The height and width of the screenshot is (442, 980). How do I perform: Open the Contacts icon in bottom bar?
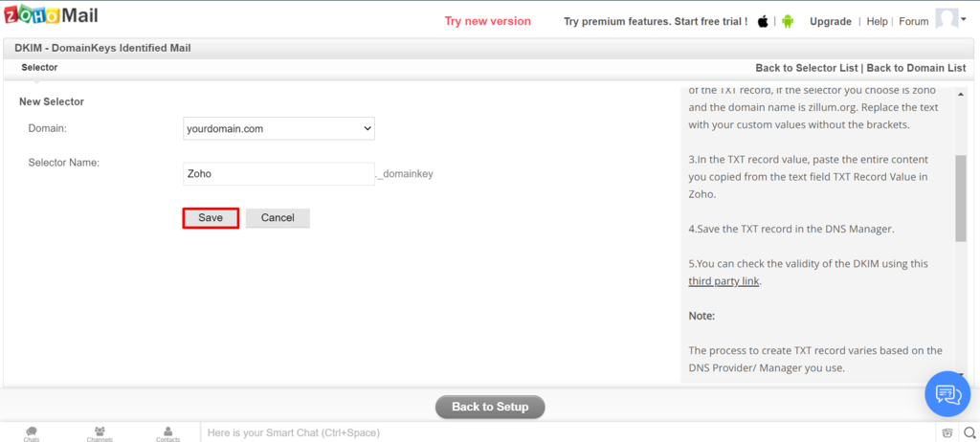pyautogui.click(x=167, y=433)
